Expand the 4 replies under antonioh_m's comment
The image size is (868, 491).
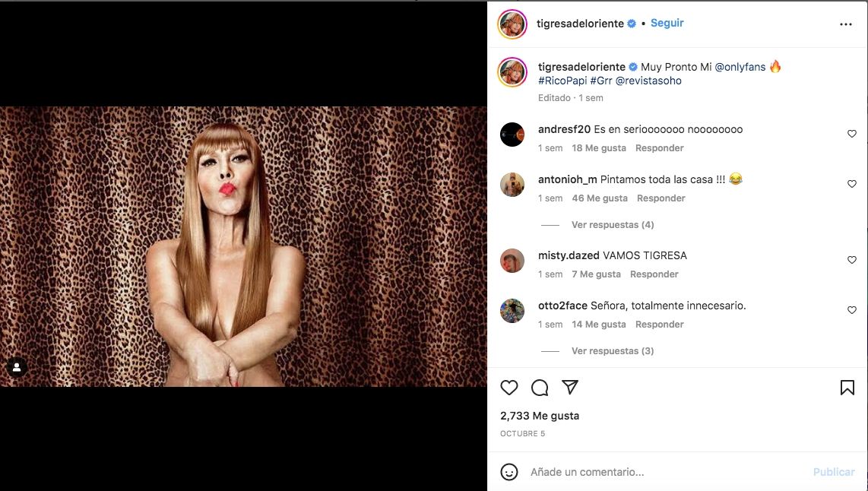pyautogui.click(x=613, y=225)
